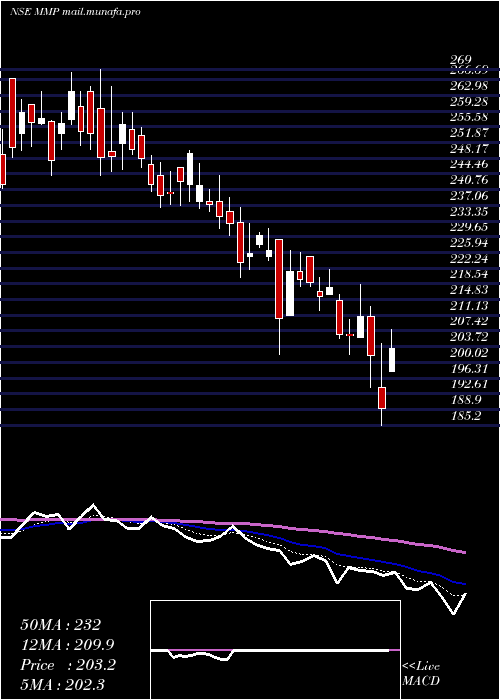Select the 185.2 price axis label
Viewport: 500px width, 700px height.
click(x=466, y=416)
